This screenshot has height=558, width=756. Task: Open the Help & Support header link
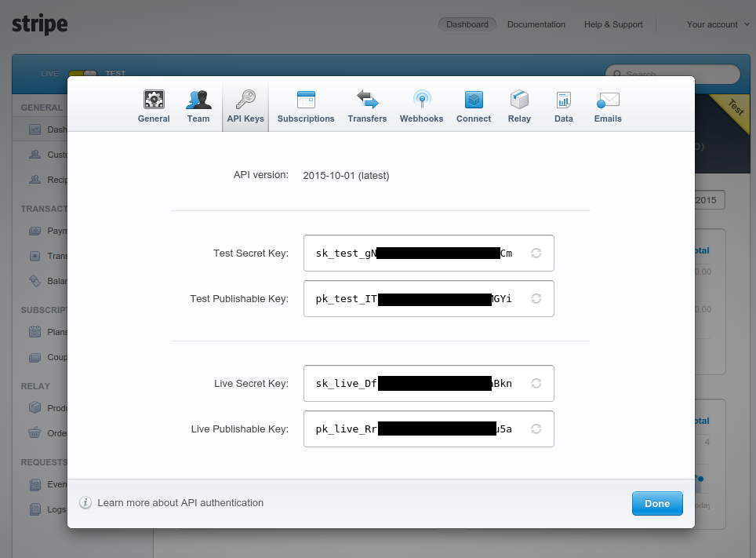[x=613, y=24]
